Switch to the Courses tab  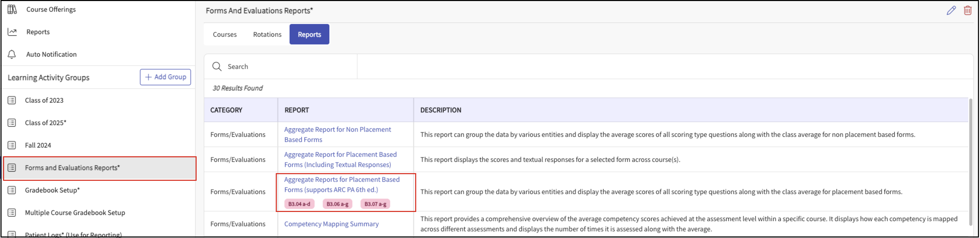click(x=224, y=34)
